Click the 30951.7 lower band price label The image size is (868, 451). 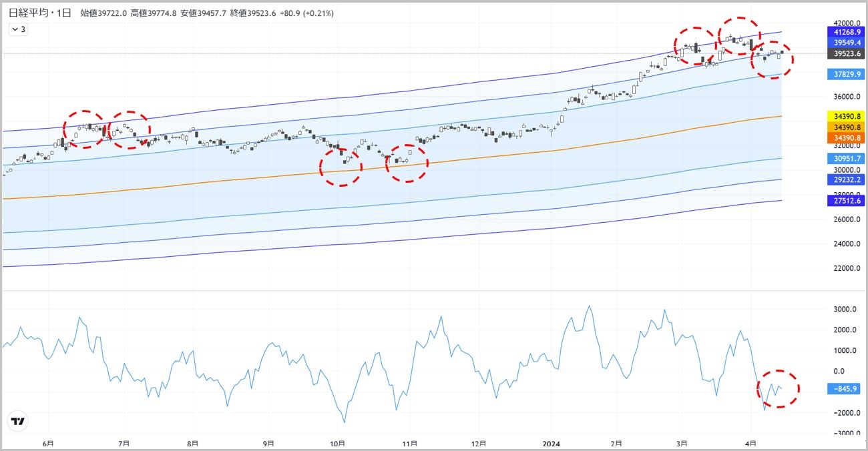(x=846, y=158)
